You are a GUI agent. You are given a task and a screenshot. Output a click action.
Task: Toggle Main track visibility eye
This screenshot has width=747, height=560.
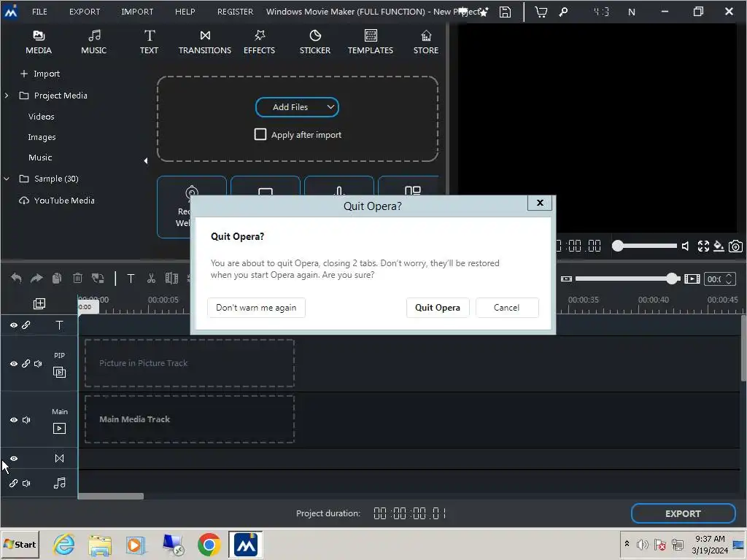14,420
